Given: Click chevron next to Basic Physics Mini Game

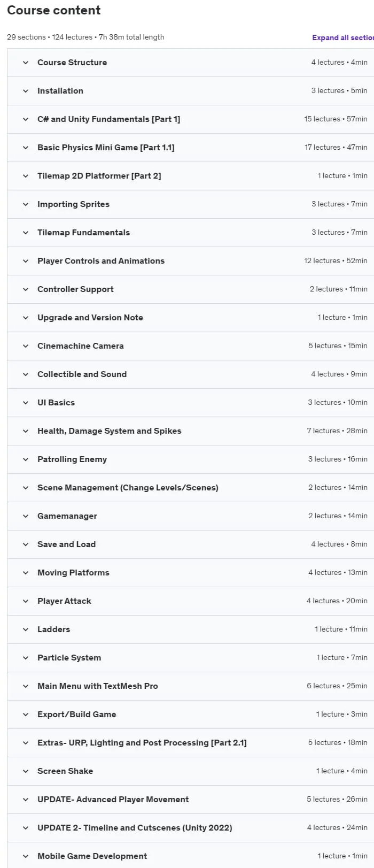Looking at the screenshot, I should (26, 148).
